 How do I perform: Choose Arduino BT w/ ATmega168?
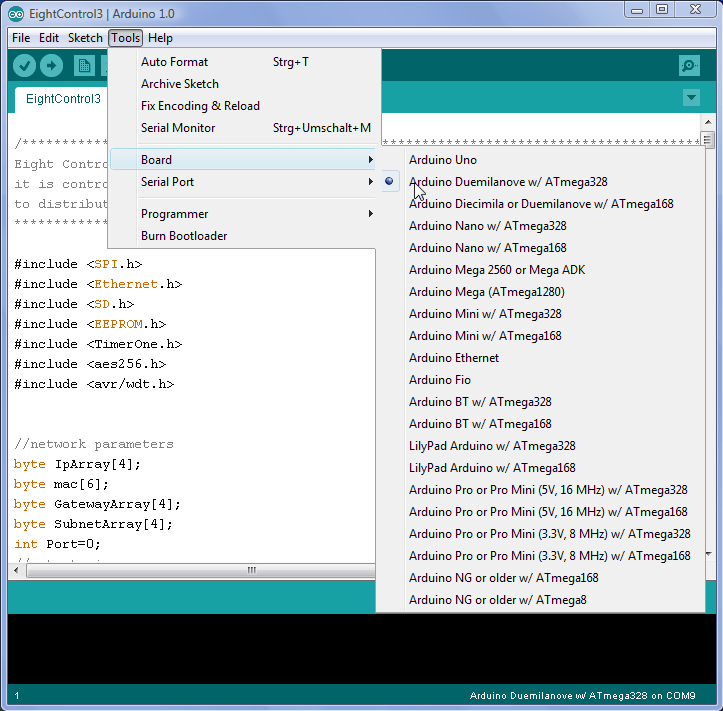(540, 424)
